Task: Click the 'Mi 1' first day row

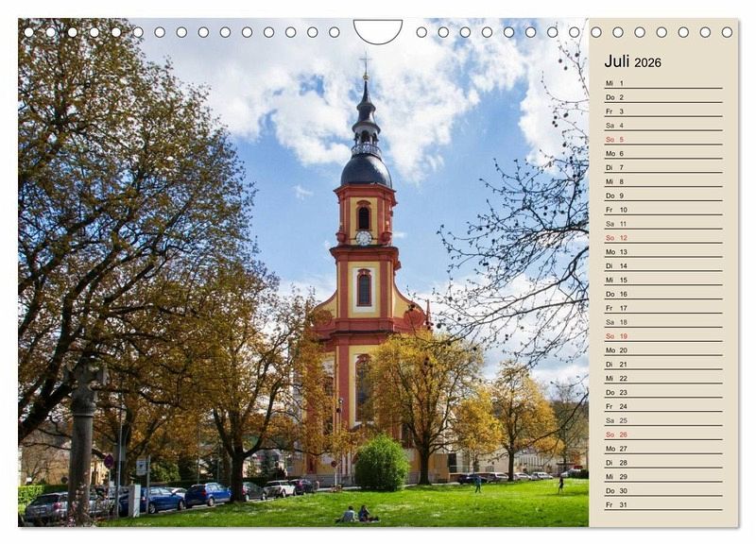Action: [x=661, y=83]
